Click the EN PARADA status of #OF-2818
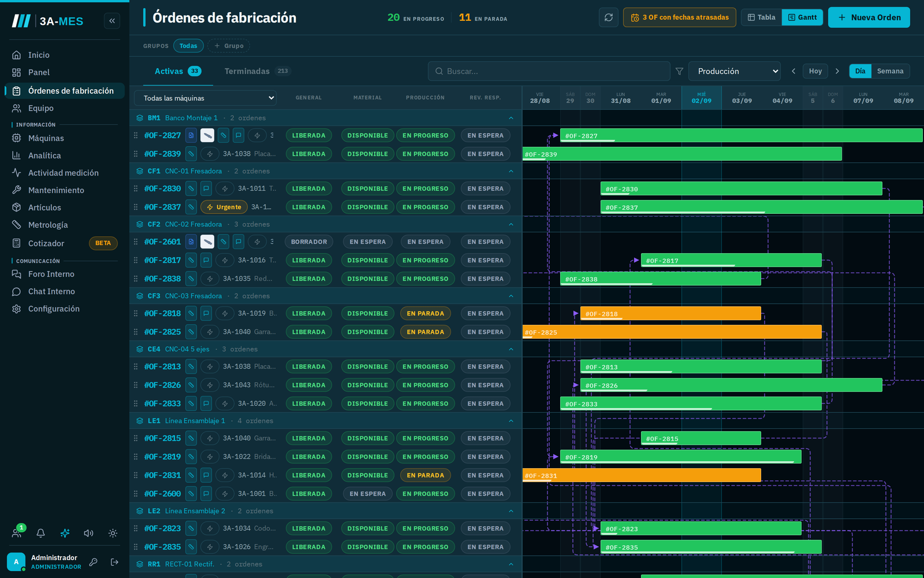The image size is (924, 578). point(426,313)
